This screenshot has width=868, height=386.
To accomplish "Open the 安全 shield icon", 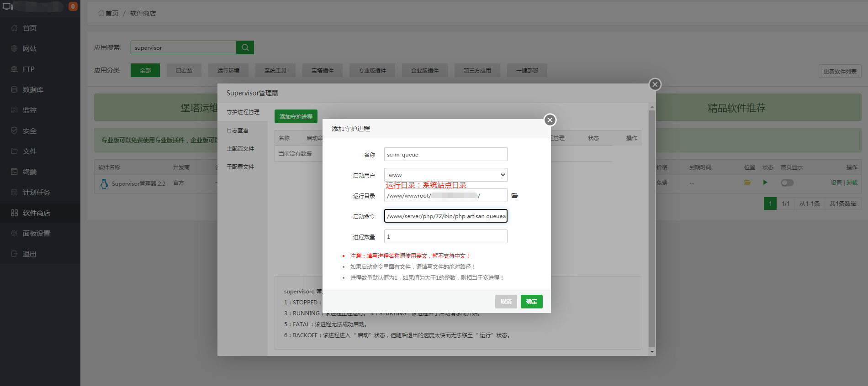I will coord(14,130).
